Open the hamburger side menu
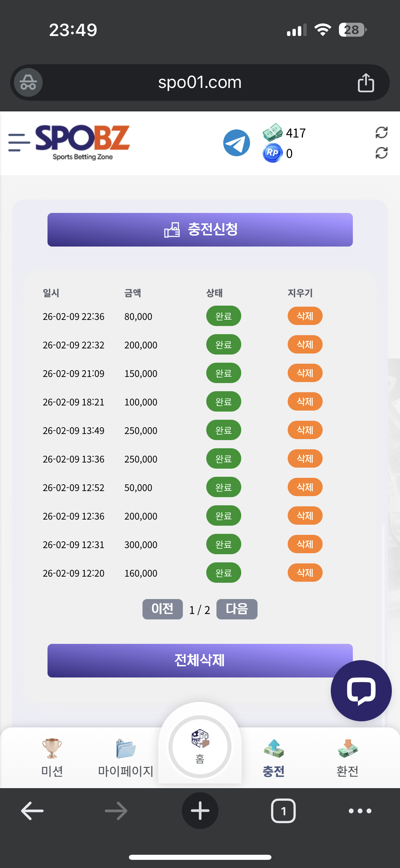Image resolution: width=400 pixels, height=868 pixels. [19, 142]
